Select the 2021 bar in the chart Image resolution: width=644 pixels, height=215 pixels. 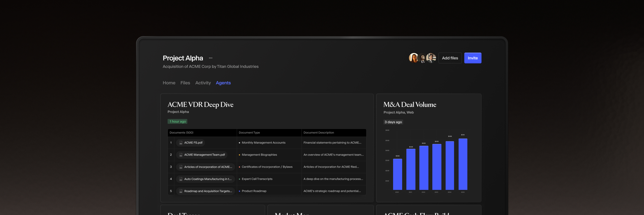click(x=411, y=169)
